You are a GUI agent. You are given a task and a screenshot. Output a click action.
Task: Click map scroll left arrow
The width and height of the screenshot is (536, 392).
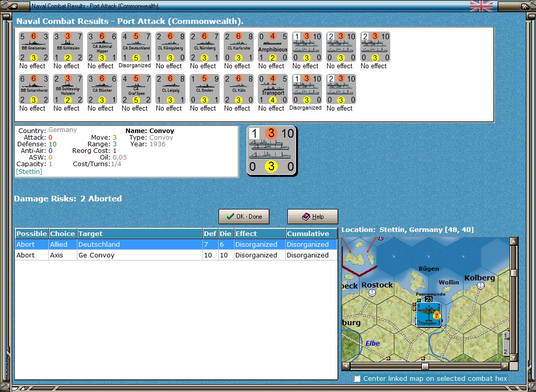(346, 366)
